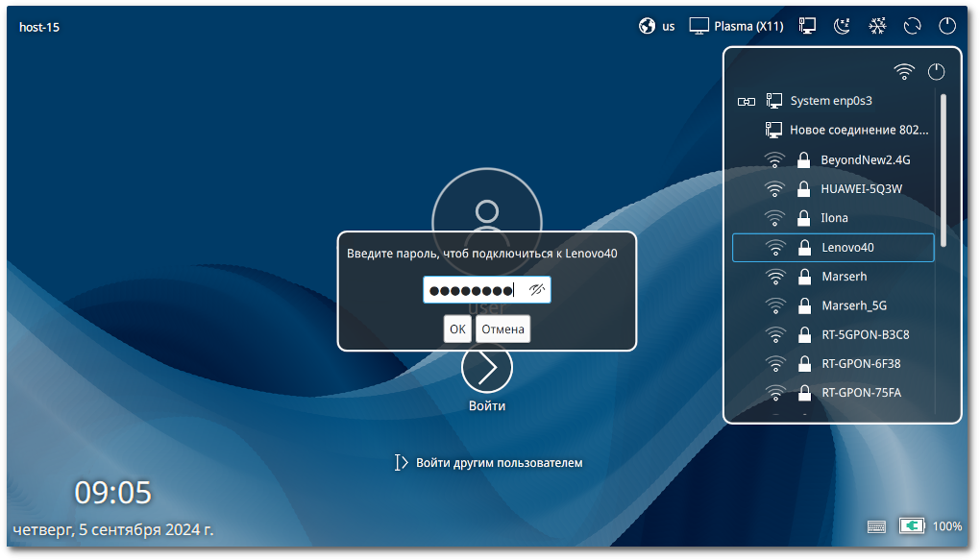Confirm the password with OK button

tap(457, 329)
